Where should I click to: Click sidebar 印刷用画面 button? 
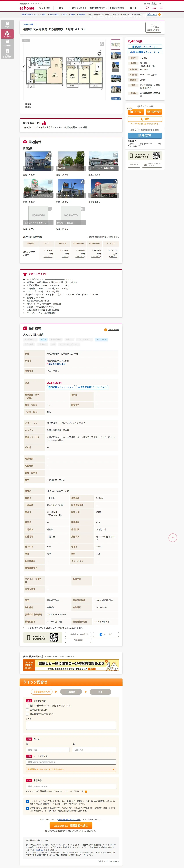[x=134, y=165]
